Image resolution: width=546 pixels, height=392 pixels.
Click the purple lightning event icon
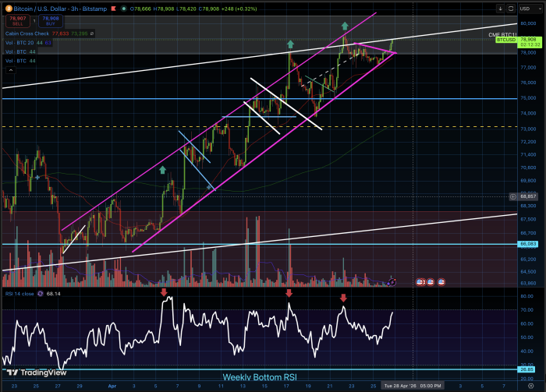pos(393,281)
